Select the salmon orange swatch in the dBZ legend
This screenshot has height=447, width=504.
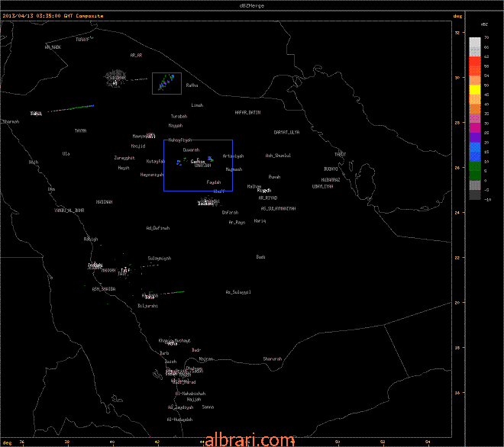pos(475,80)
